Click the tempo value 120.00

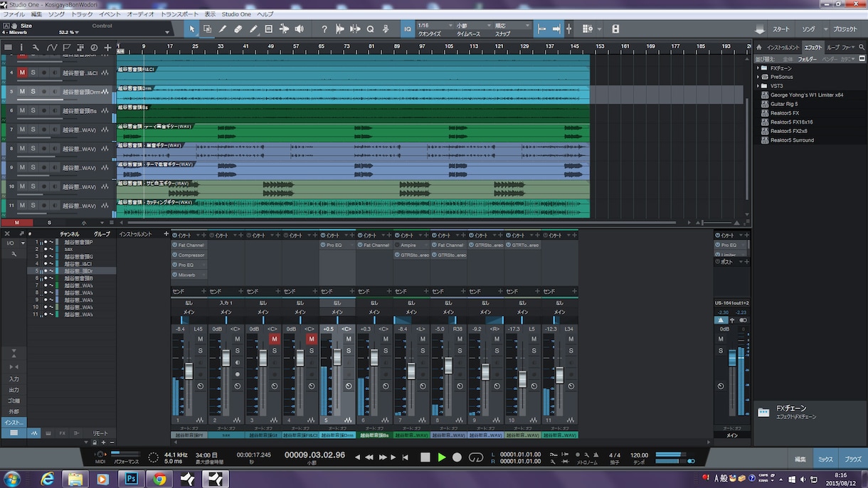point(640,455)
